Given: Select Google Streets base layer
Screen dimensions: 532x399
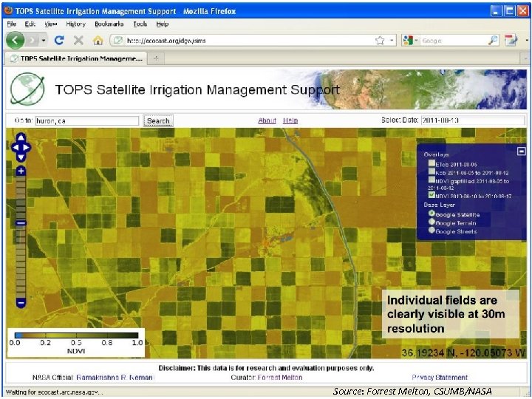Looking at the screenshot, I should [x=432, y=230].
